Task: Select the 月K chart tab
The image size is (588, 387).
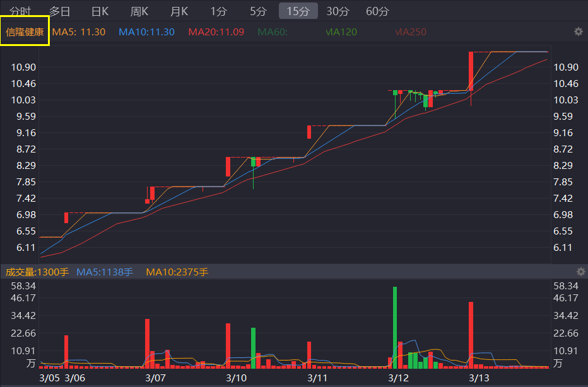Action: [179, 11]
